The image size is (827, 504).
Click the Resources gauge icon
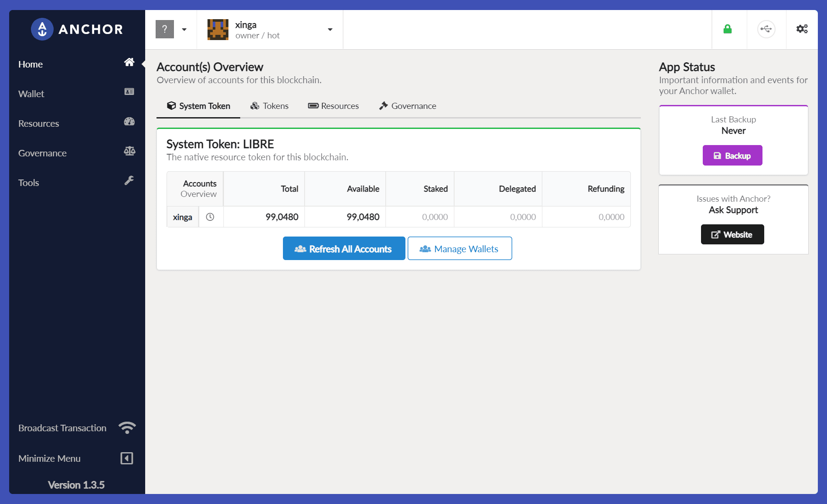click(129, 122)
